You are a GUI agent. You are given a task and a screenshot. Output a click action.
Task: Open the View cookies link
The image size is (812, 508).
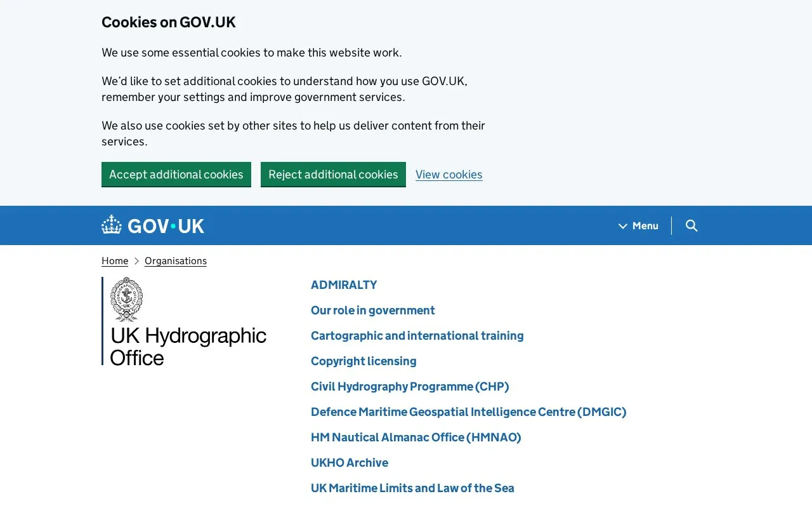tap(449, 175)
